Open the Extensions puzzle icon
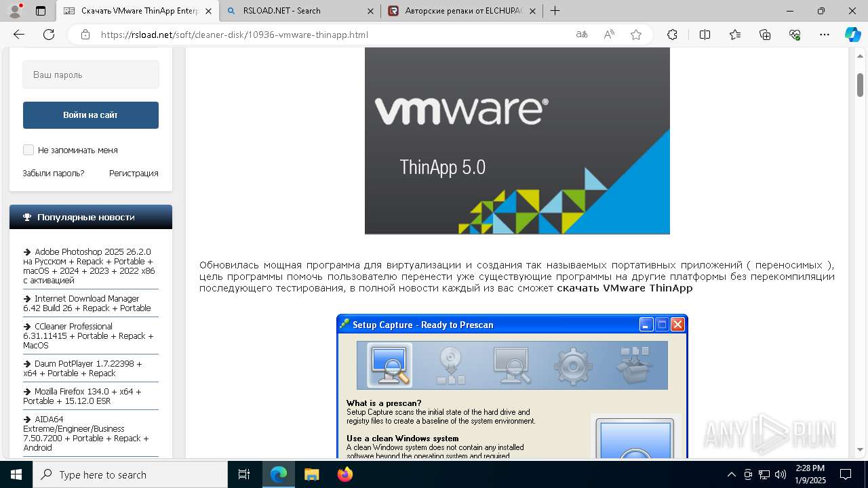This screenshot has height=488, width=868. tap(672, 35)
